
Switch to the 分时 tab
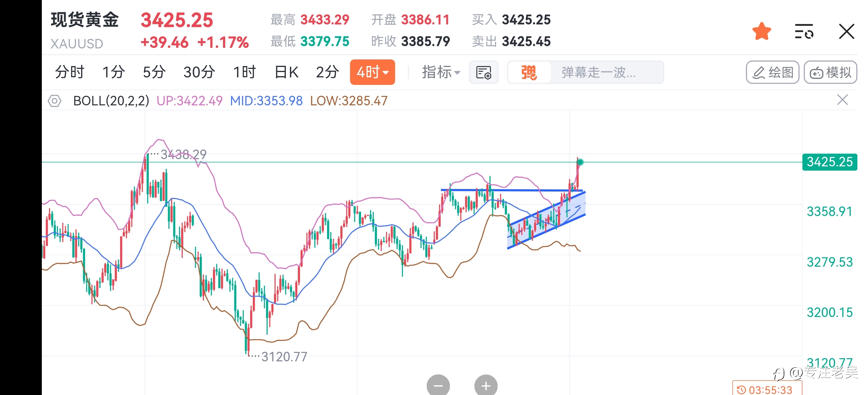click(x=70, y=72)
